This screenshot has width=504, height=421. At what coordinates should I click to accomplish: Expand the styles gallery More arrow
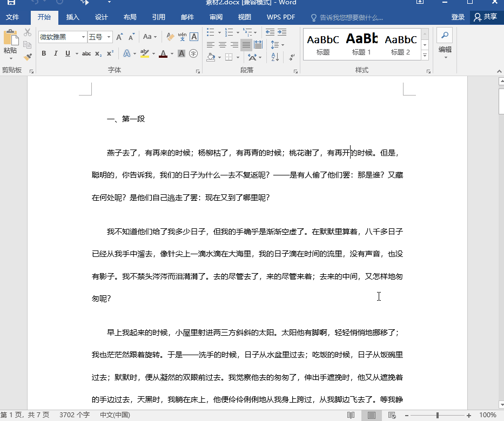pos(425,56)
